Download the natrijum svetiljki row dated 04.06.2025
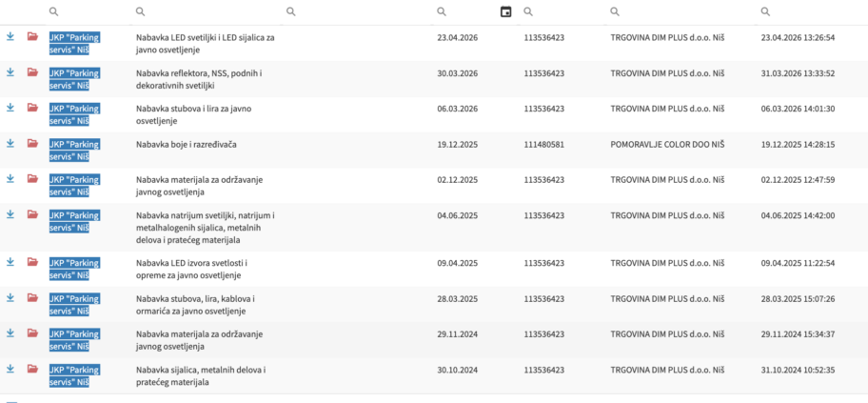The height and width of the screenshot is (403, 868). pyautogui.click(x=10, y=214)
